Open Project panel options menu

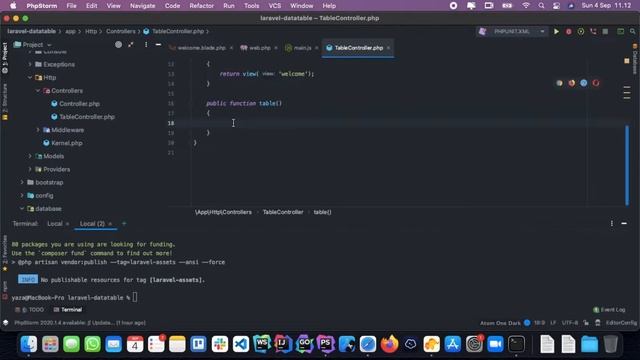146,44
